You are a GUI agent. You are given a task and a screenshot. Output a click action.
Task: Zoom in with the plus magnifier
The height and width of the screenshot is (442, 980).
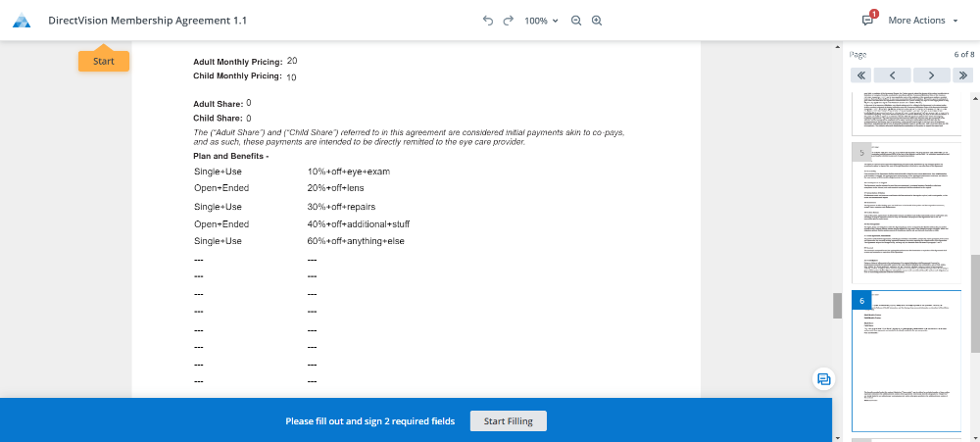point(596,21)
